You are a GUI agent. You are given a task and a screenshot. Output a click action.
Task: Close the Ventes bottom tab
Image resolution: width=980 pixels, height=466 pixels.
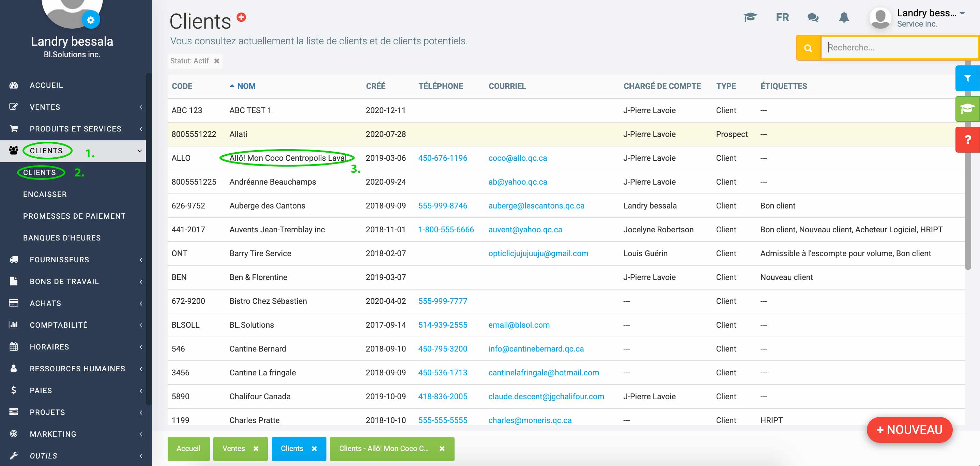pos(256,449)
